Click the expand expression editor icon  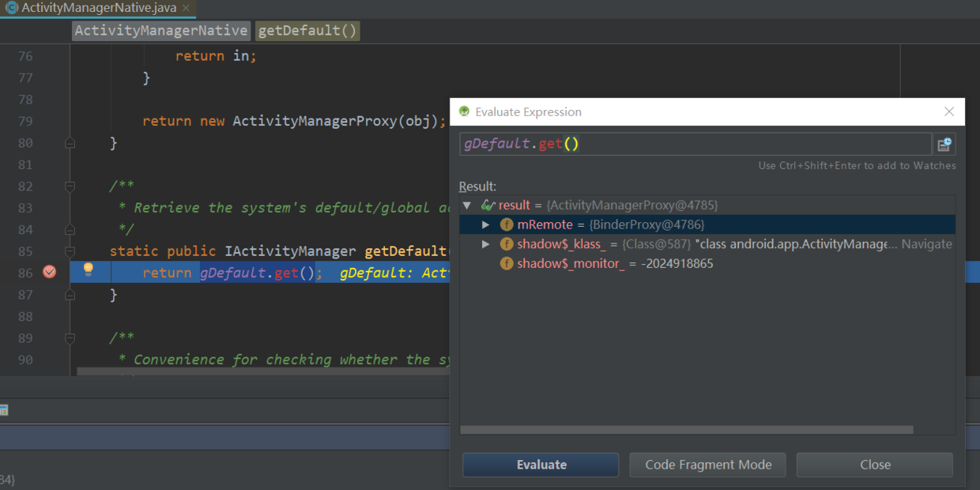pos(944,144)
